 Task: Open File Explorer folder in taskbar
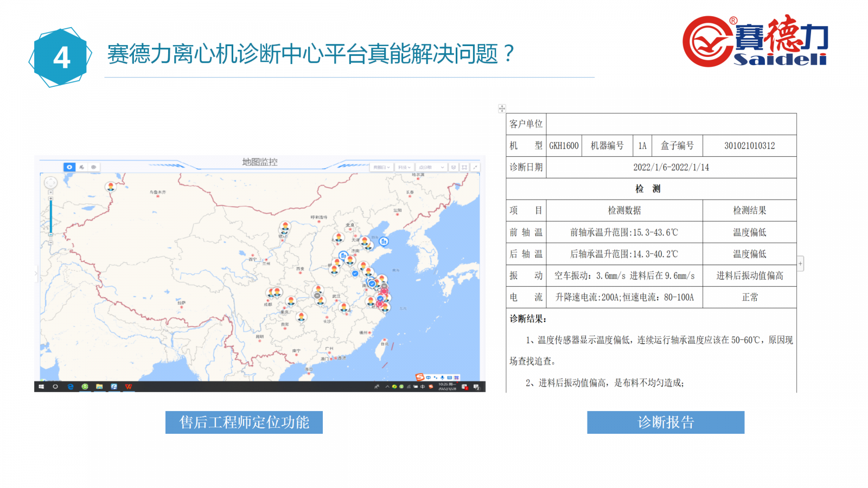[x=99, y=387]
